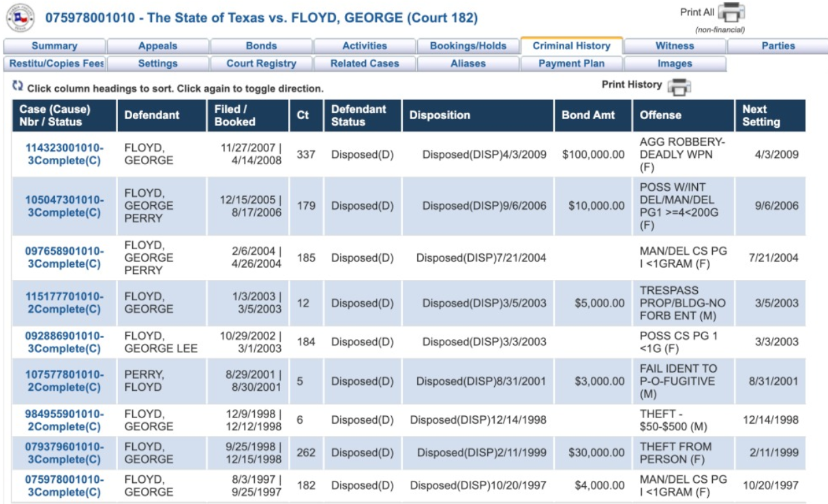Open the Aliases tab

click(x=468, y=64)
